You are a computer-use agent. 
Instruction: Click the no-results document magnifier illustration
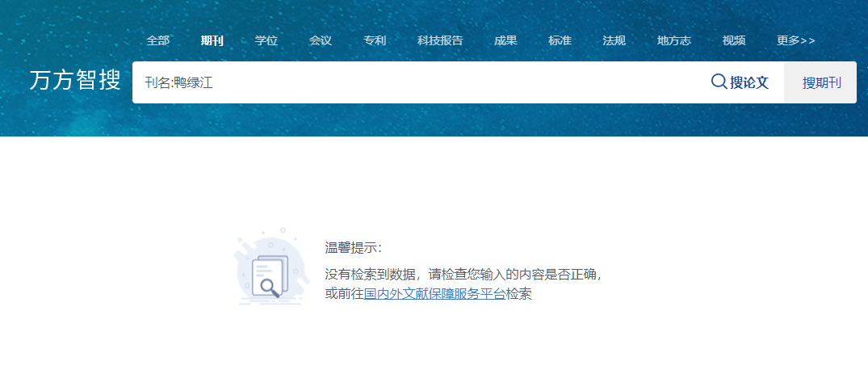[x=271, y=267]
